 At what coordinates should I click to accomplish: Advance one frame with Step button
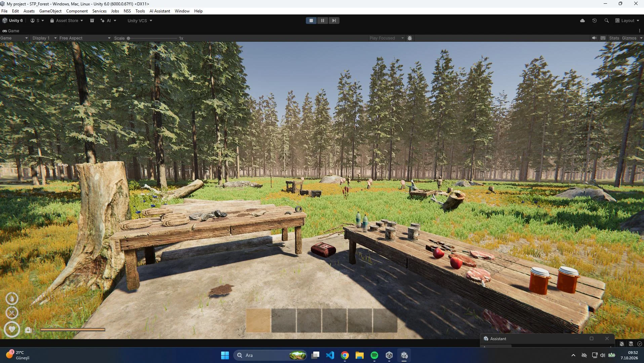[x=334, y=21]
